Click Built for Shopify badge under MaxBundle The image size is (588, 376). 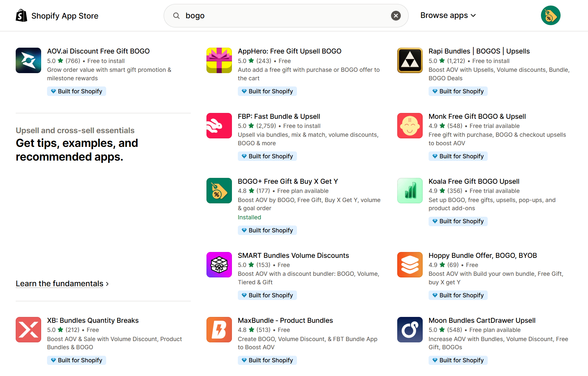[x=267, y=360]
